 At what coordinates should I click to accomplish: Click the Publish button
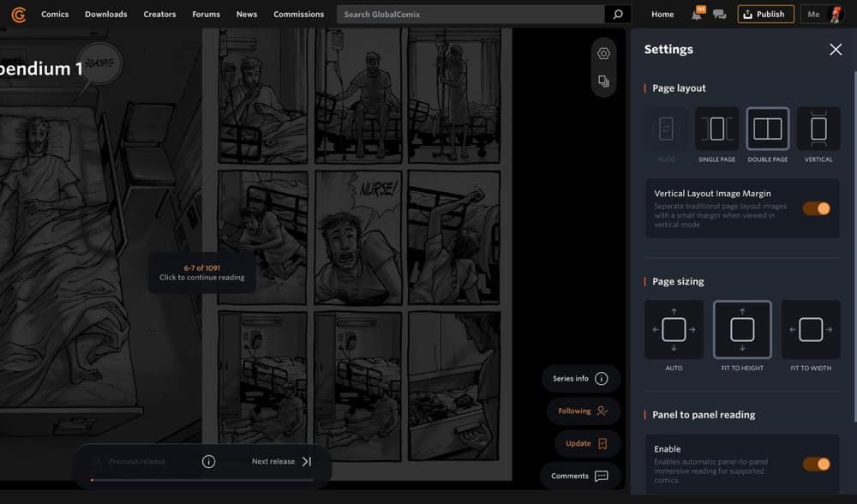tap(765, 15)
